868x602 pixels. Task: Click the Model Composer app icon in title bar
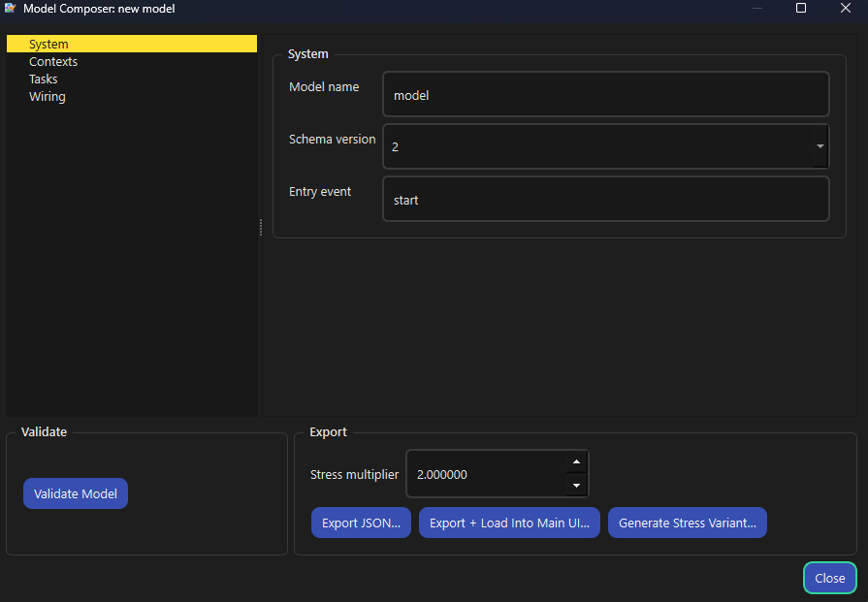pyautogui.click(x=10, y=8)
